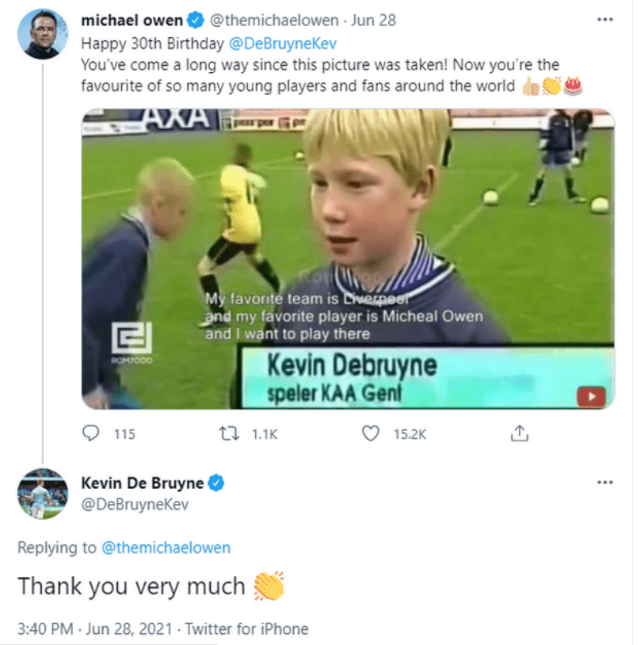The width and height of the screenshot is (644, 645).
Task: Click the Twitter for iPhone source label
Action: pyautogui.click(x=246, y=629)
